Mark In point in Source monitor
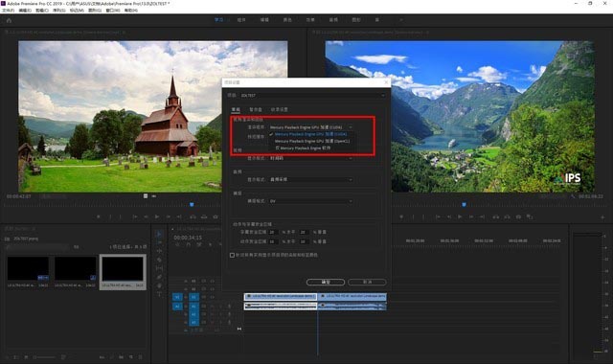This screenshot has width=613, height=364. 111,216
